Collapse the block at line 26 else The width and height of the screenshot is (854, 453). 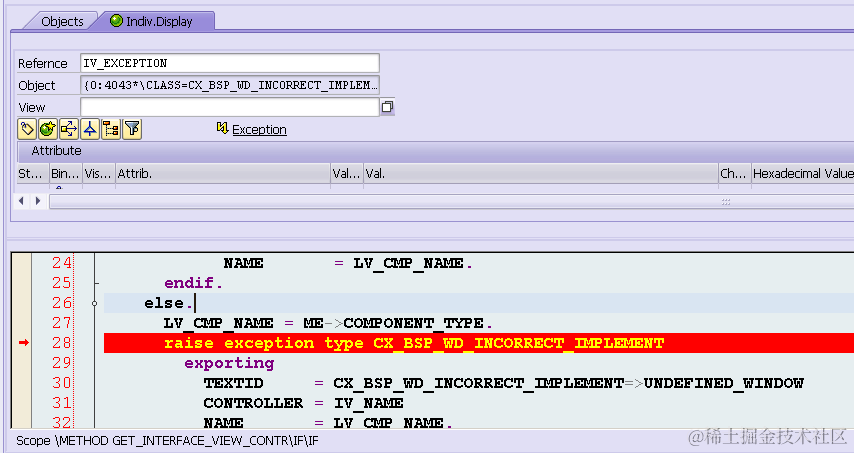(95, 303)
